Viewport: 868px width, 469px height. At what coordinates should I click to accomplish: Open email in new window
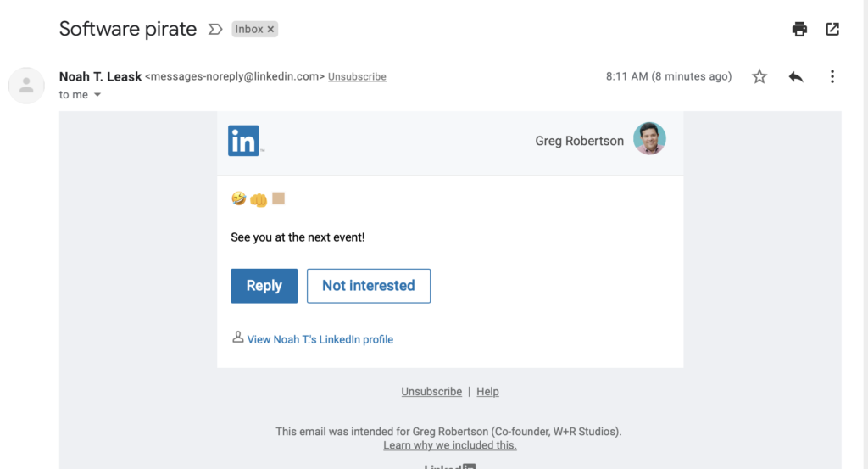[x=832, y=30]
